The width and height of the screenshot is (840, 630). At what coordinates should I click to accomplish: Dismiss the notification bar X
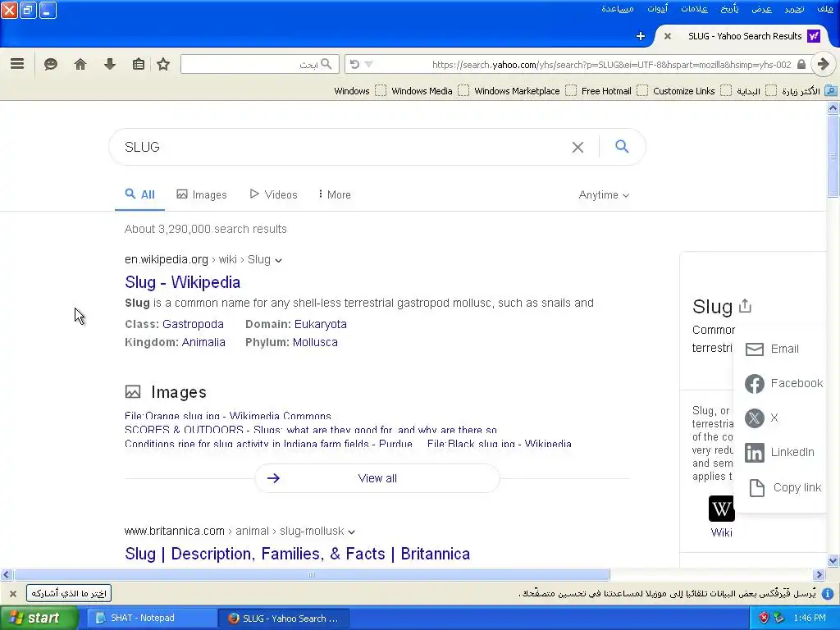click(x=13, y=594)
